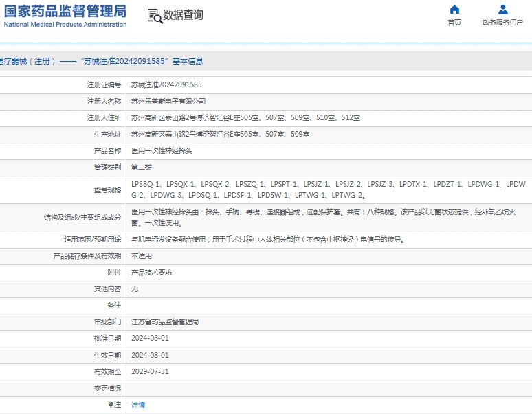Image resolution: width=532 pixels, height=414 pixels.
Task: Open the 详情 link in 注 row
Action: (138, 404)
